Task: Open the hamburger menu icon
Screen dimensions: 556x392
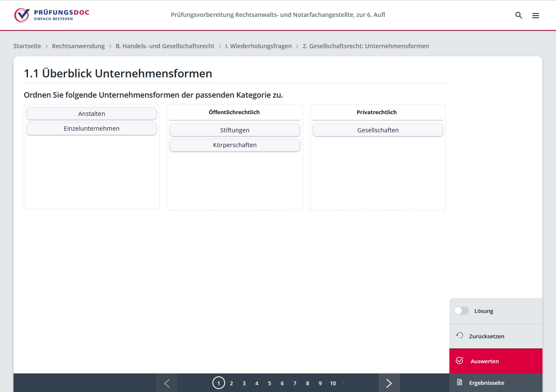Action: pyautogui.click(x=535, y=16)
